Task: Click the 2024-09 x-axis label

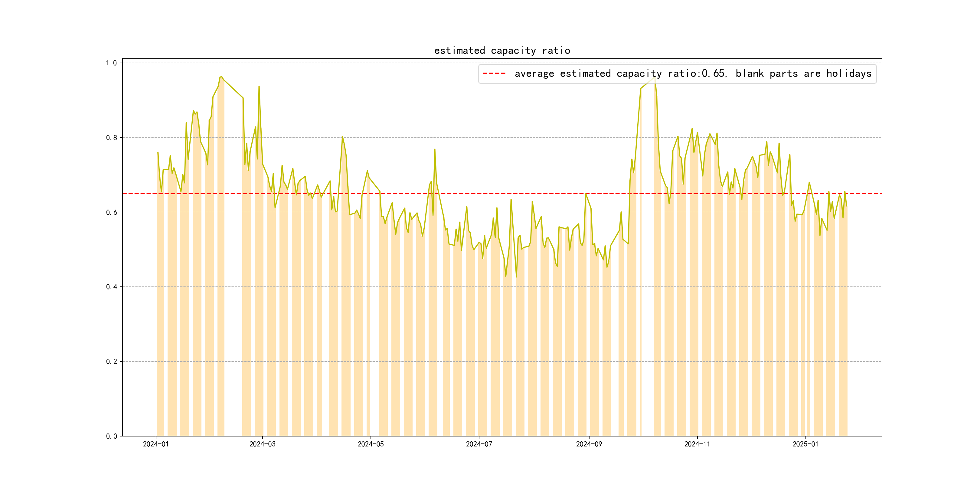Action: point(589,444)
